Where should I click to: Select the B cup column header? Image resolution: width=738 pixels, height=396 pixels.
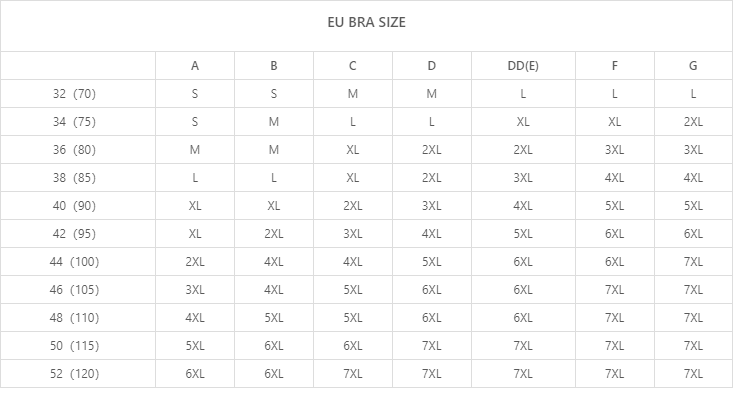(273, 66)
